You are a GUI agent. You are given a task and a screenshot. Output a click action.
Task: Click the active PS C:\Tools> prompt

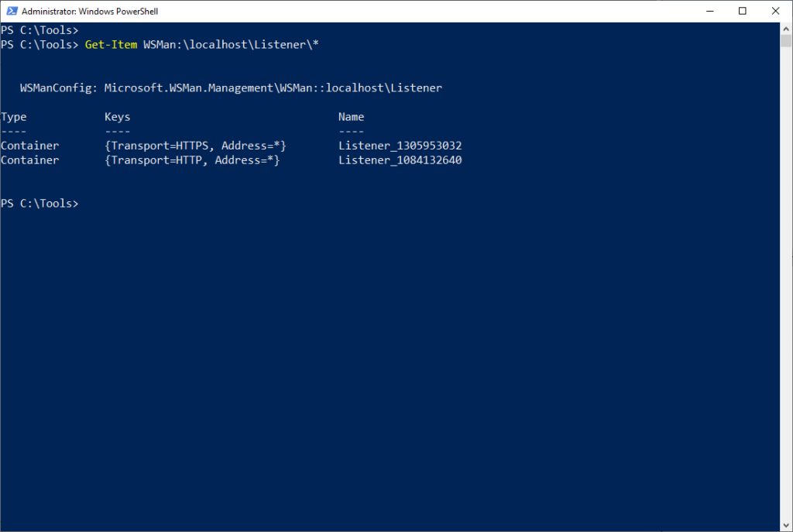pyautogui.click(x=40, y=203)
